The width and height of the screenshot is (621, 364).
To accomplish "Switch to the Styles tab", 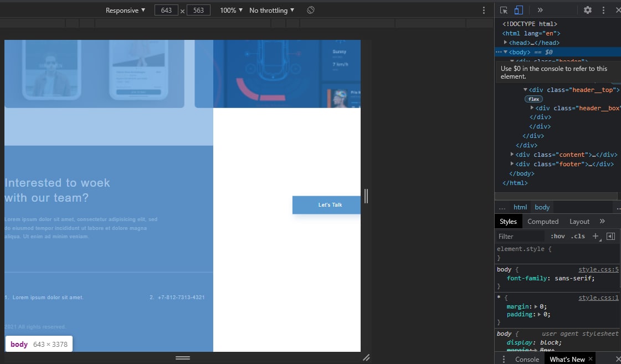I will point(508,222).
